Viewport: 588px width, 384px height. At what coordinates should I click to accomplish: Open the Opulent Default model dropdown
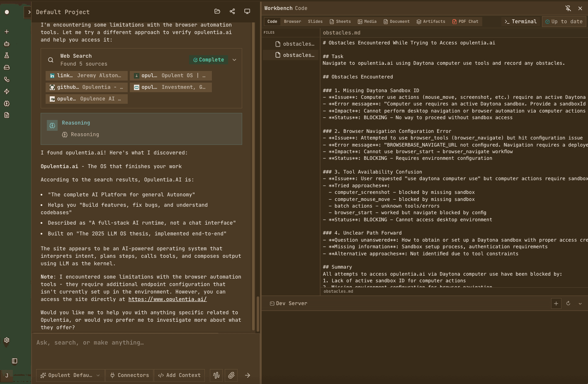70,375
